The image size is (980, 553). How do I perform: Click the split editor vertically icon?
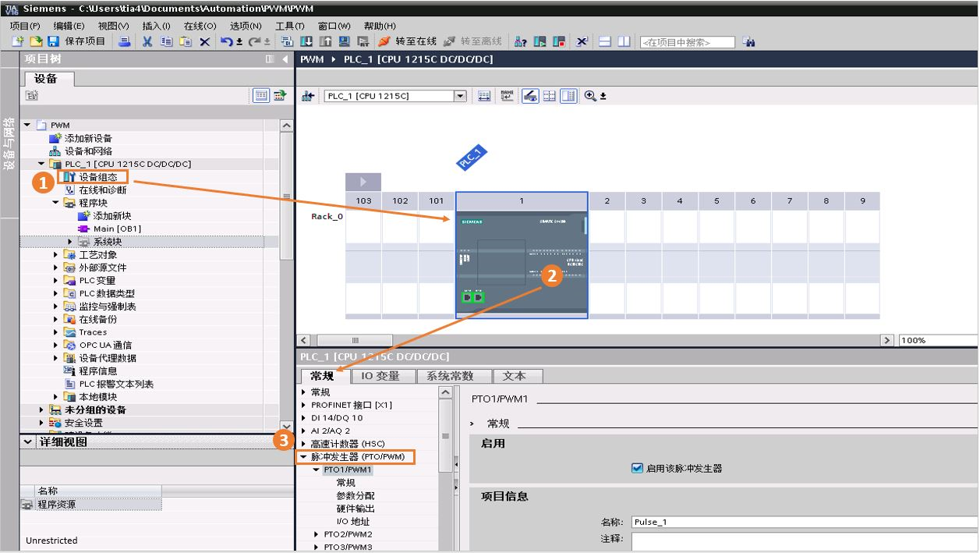[x=624, y=41]
